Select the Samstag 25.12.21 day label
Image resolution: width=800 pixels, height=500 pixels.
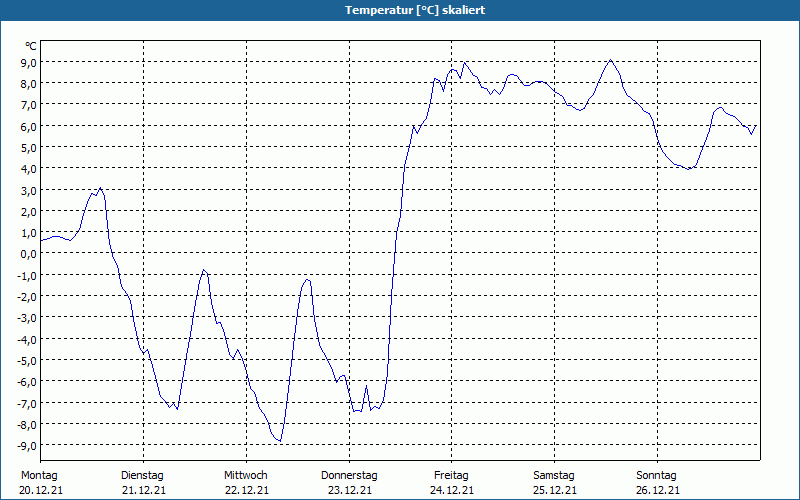[555, 483]
